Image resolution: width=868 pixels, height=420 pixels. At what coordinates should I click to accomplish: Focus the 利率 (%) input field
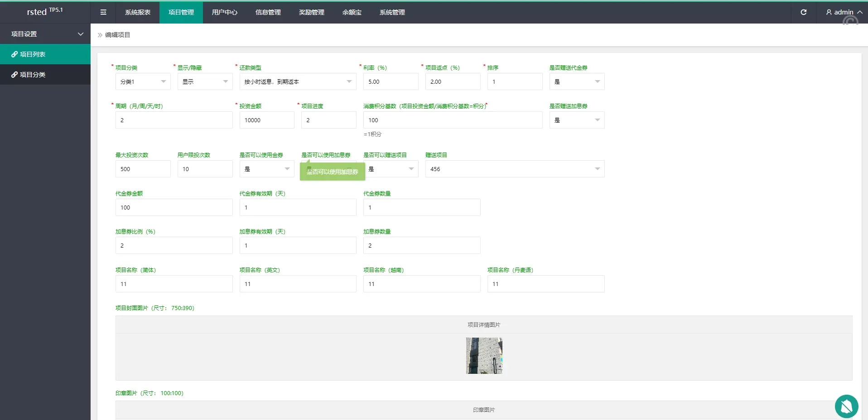click(391, 81)
